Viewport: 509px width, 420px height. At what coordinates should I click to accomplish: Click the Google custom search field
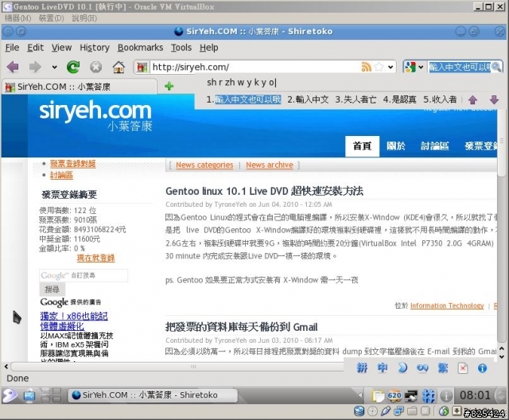coord(84,275)
